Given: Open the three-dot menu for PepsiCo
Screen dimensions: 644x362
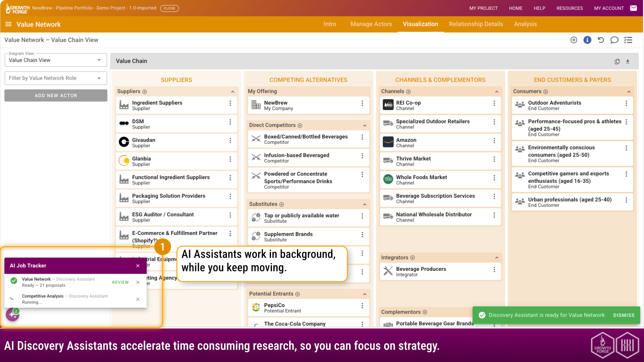Looking at the screenshot, I should coord(362,306).
